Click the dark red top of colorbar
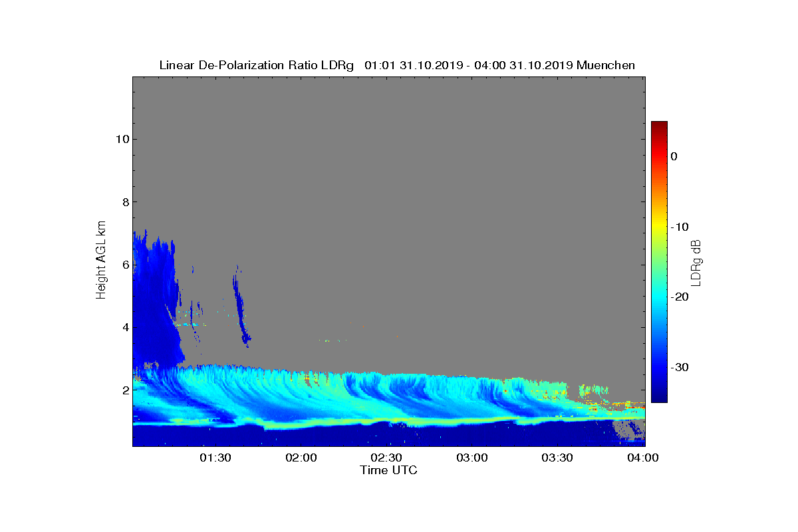This screenshot has height=532, width=798. 659,126
